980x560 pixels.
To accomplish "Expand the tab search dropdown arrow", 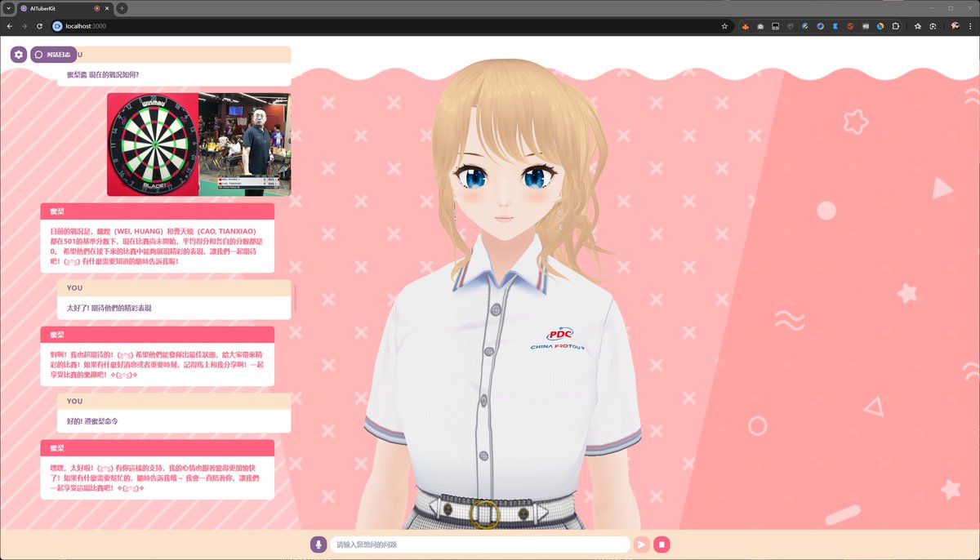I will click(x=8, y=8).
